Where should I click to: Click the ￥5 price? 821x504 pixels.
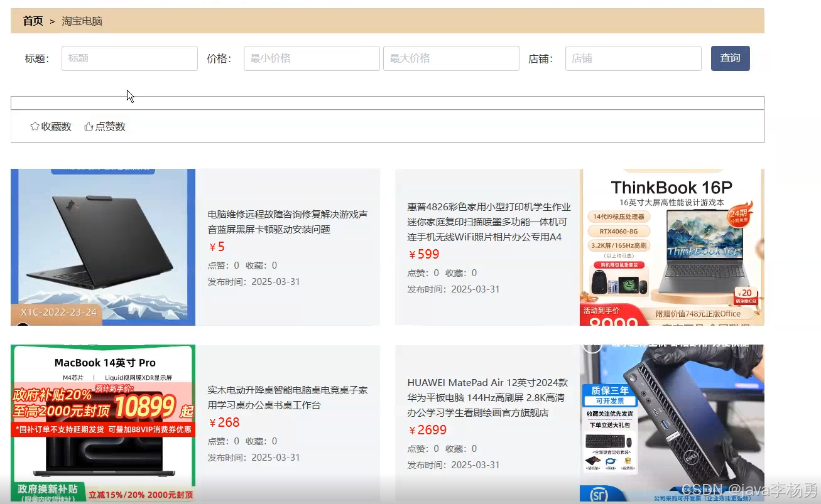tap(216, 247)
